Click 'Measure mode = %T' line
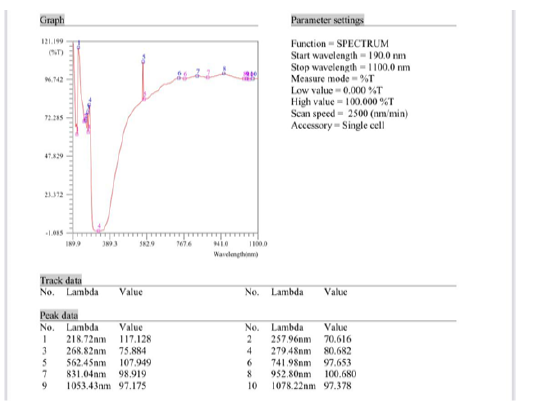Viewport: 533px width, 408px height. 332,79
